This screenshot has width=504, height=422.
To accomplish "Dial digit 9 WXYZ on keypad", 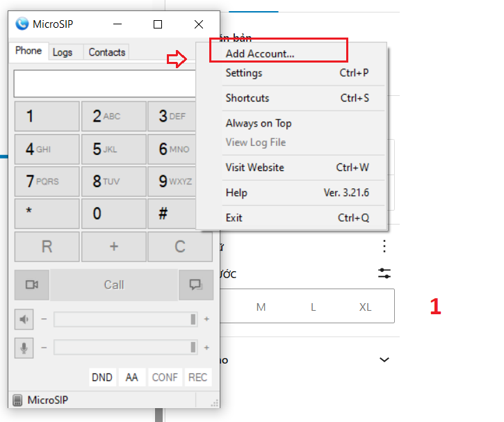I will coord(172,181).
